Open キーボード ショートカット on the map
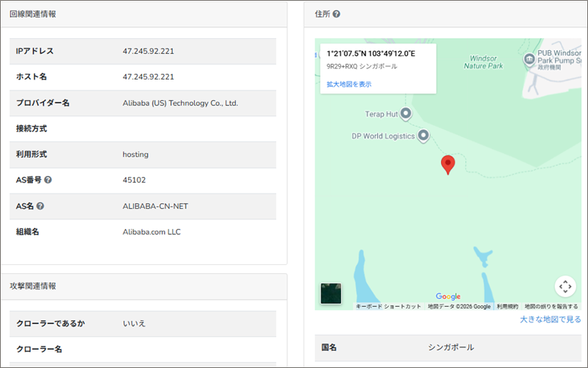Image resolution: width=588 pixels, height=368 pixels. click(389, 306)
